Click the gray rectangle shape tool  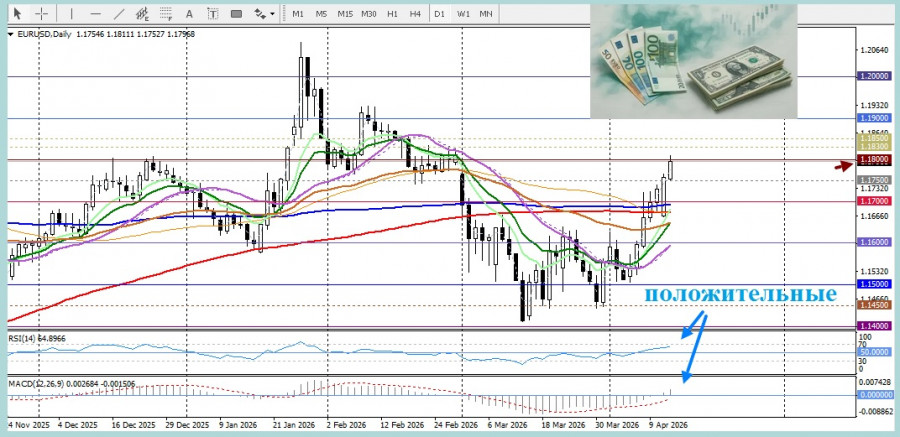coord(236,14)
